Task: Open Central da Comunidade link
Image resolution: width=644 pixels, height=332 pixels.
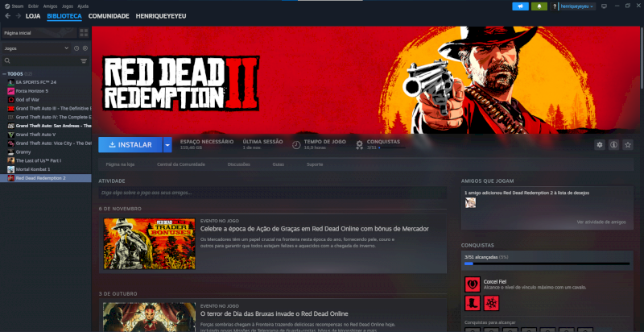Action: coord(181,164)
